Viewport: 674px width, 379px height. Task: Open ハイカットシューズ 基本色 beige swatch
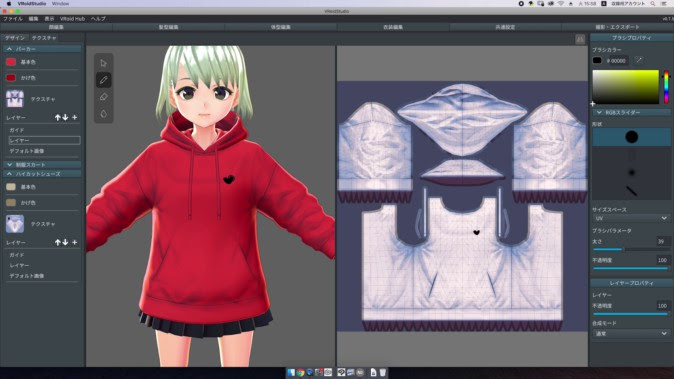11,187
